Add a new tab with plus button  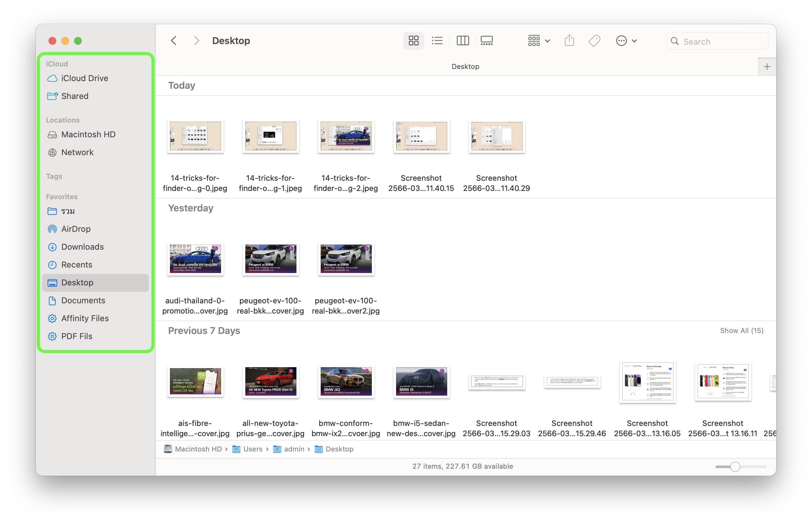point(766,66)
